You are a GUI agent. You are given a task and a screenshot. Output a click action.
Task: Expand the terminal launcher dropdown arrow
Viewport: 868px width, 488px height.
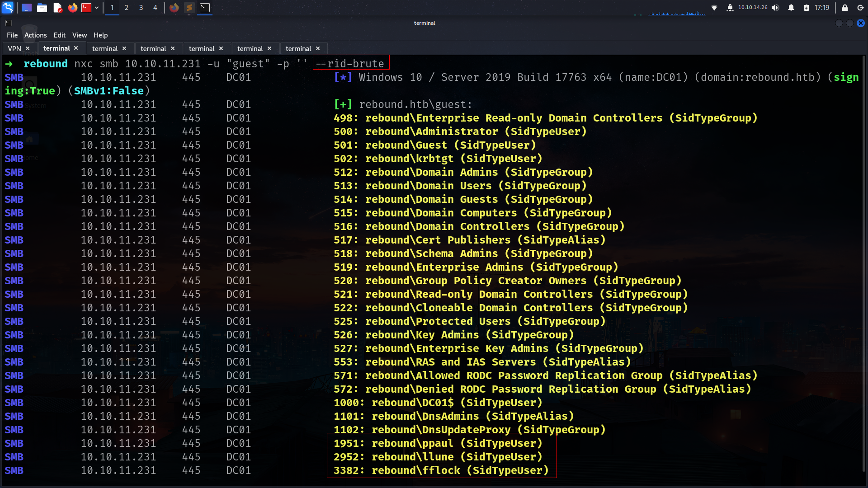[x=97, y=8]
